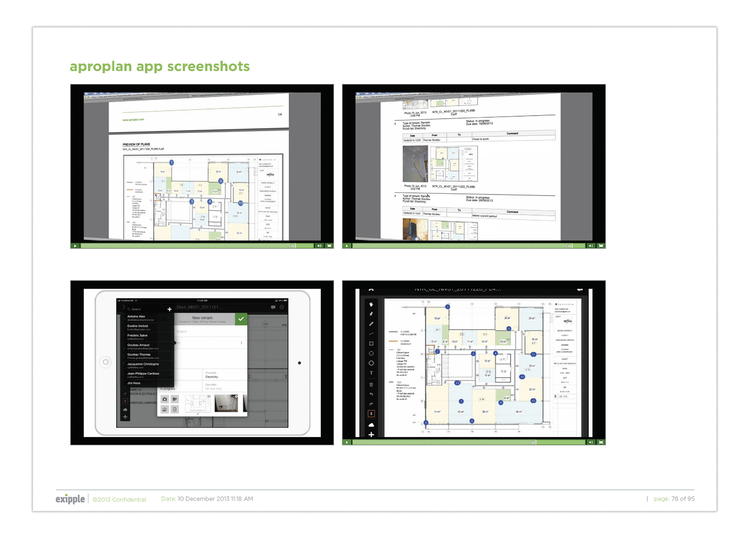Screen dimensions: 756x536
Task: Click the www.aproplan.com link in report preview
Action: [x=133, y=119]
